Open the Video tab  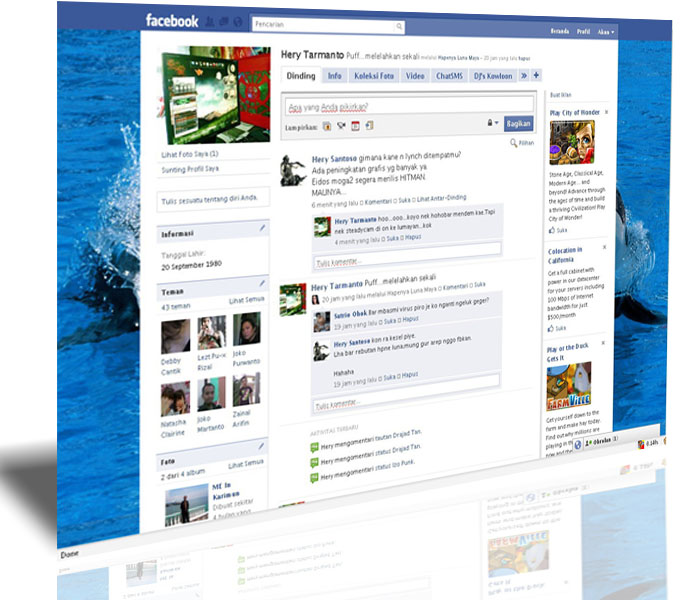click(415, 76)
